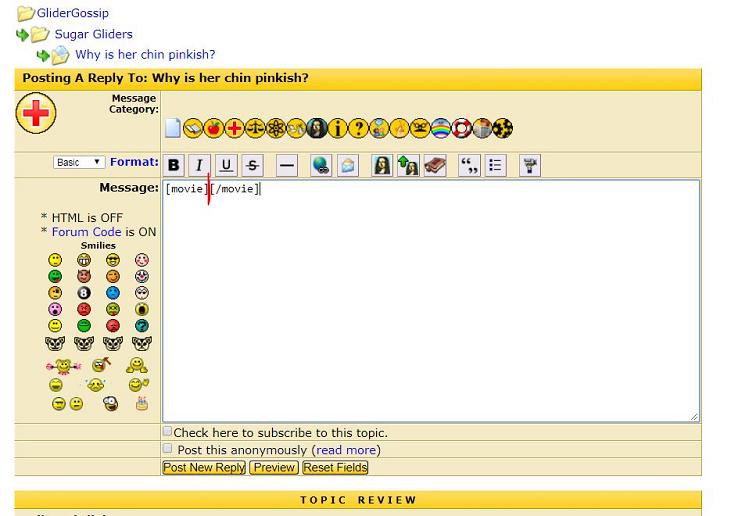This screenshot has height=516, width=738.
Task: Insert a quote block
Action: [469, 165]
